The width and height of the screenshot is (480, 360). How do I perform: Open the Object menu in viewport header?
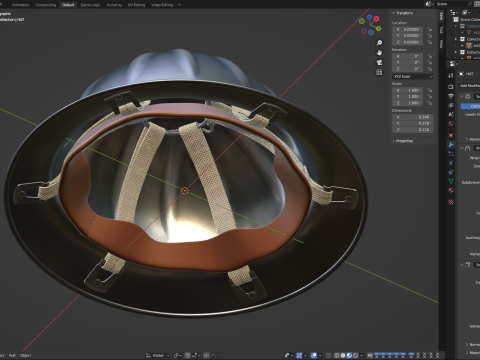[x=26, y=355]
